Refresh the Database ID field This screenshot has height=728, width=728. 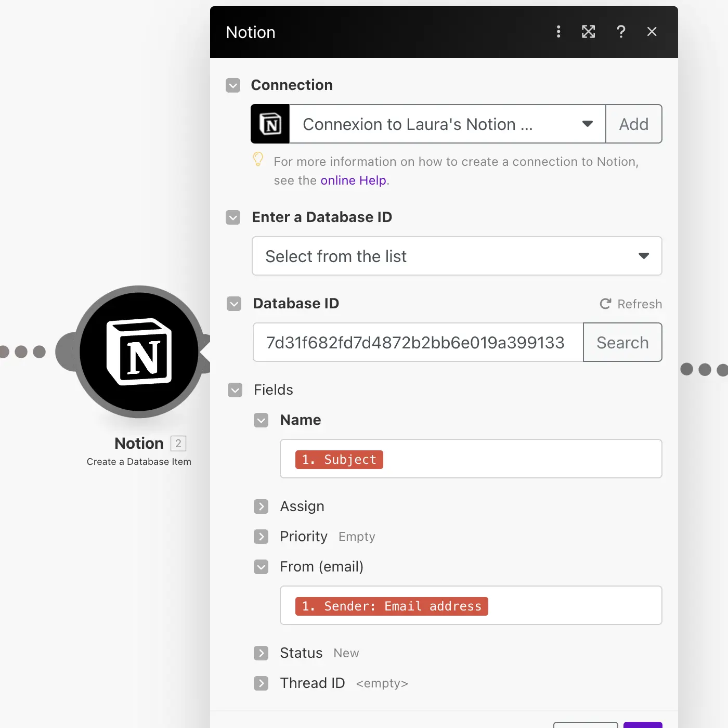(631, 304)
